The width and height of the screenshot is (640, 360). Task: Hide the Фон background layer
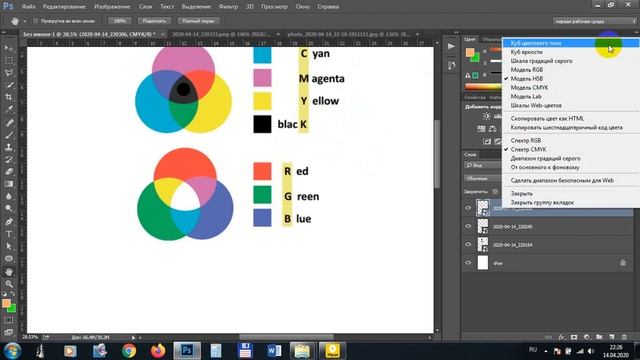pos(468,263)
